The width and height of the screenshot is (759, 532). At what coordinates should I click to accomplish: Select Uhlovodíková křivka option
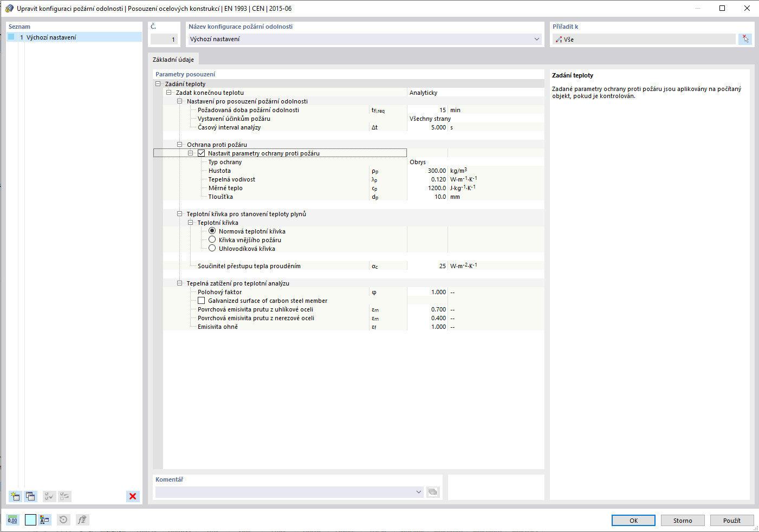pyautogui.click(x=212, y=248)
